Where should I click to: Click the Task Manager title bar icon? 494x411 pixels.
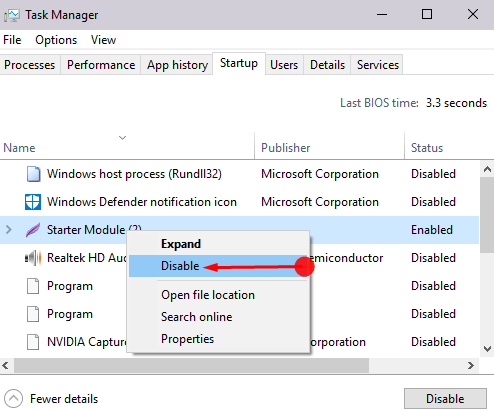[x=12, y=15]
